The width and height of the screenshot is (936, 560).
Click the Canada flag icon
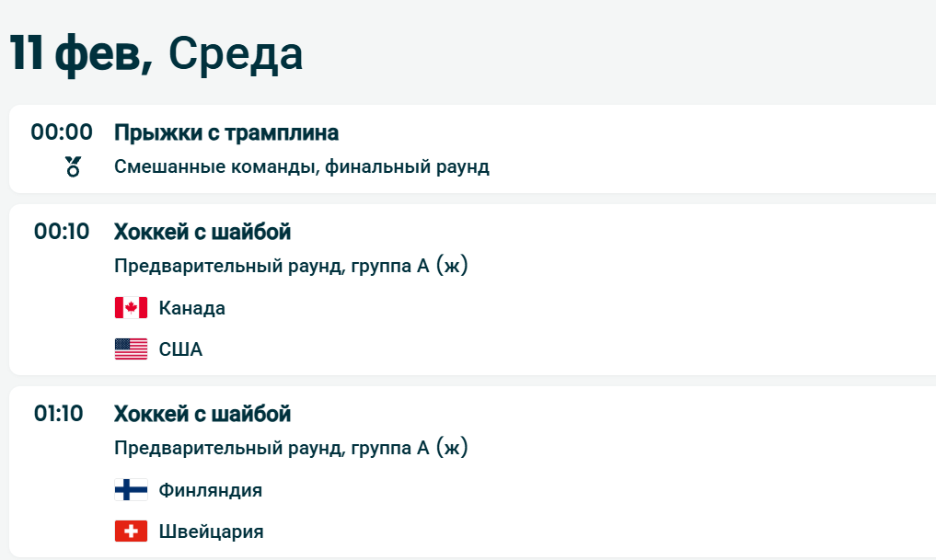tap(131, 308)
